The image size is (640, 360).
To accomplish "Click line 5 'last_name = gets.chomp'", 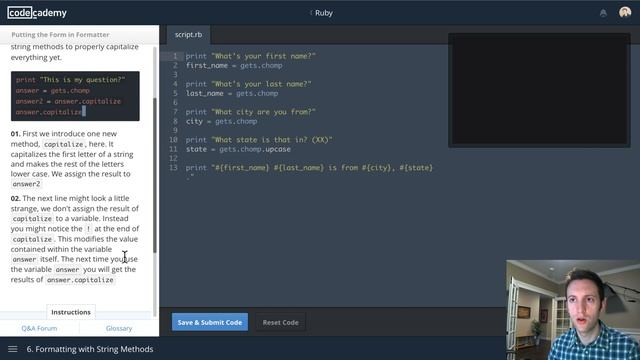I will [x=232, y=93].
